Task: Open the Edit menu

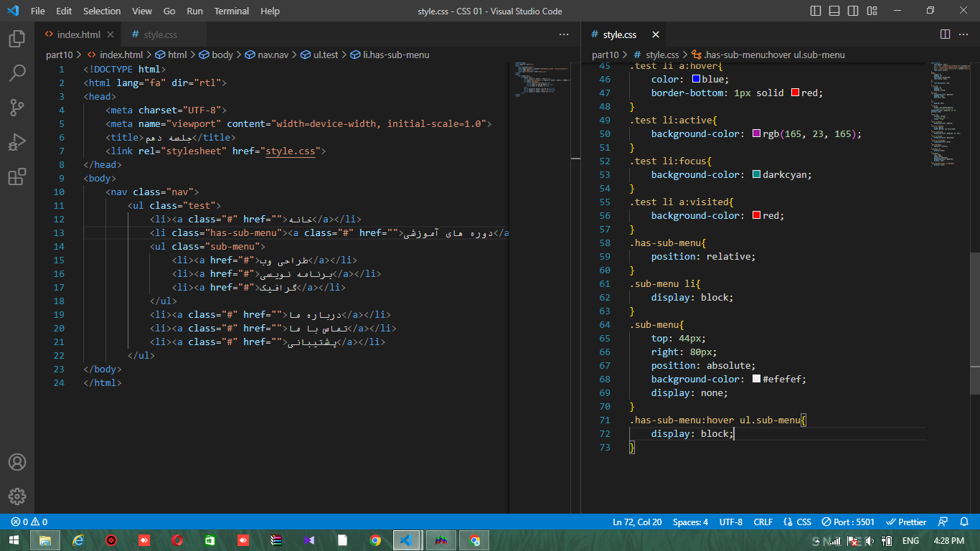Action: 64,11
